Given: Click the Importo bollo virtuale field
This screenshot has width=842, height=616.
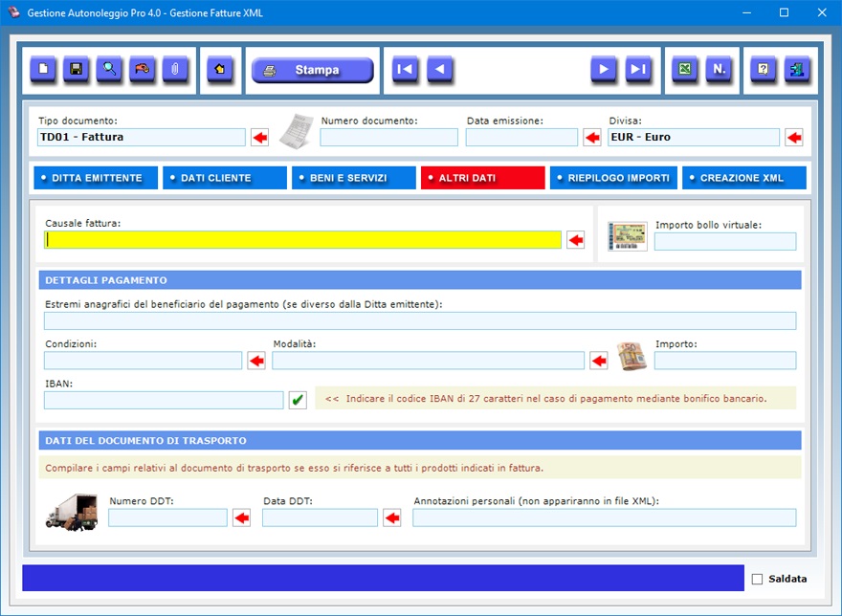Looking at the screenshot, I should (725, 241).
